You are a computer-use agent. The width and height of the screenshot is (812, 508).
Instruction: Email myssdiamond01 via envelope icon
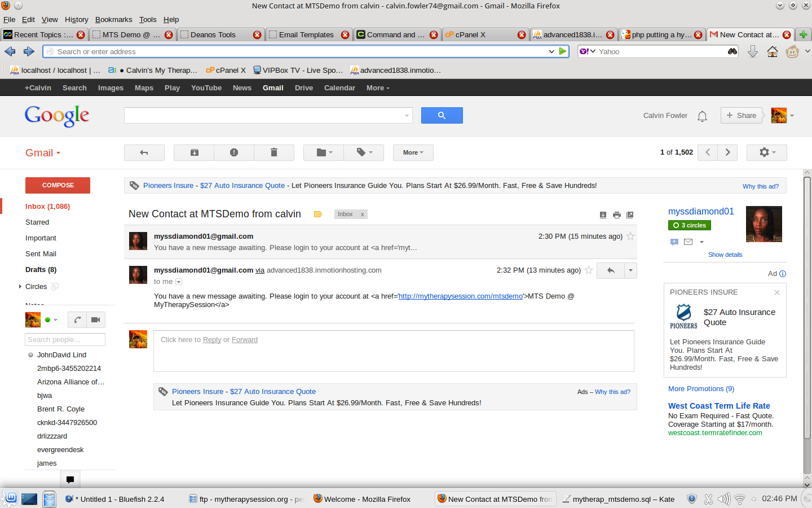click(688, 242)
